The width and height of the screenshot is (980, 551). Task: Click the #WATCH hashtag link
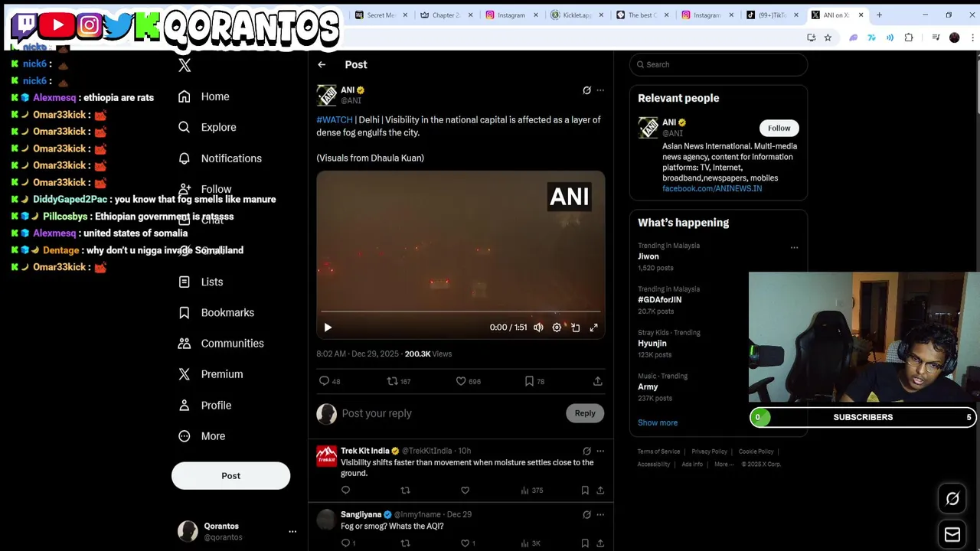coord(335,120)
